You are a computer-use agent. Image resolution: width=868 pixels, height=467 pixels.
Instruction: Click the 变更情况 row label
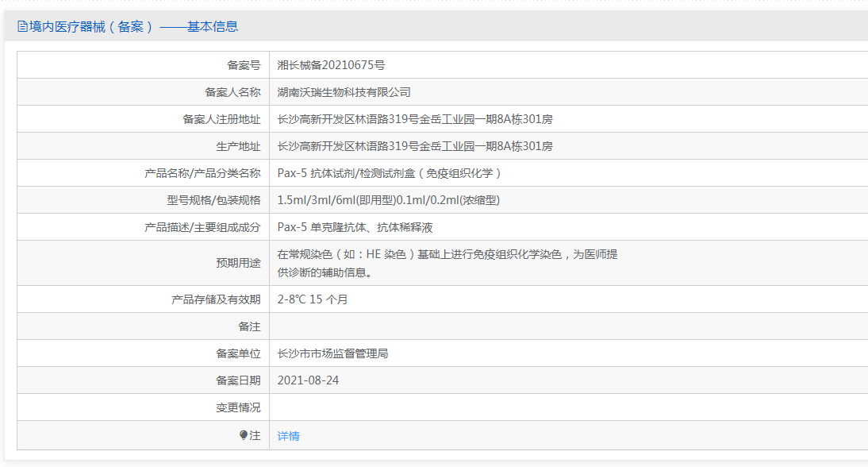point(238,407)
